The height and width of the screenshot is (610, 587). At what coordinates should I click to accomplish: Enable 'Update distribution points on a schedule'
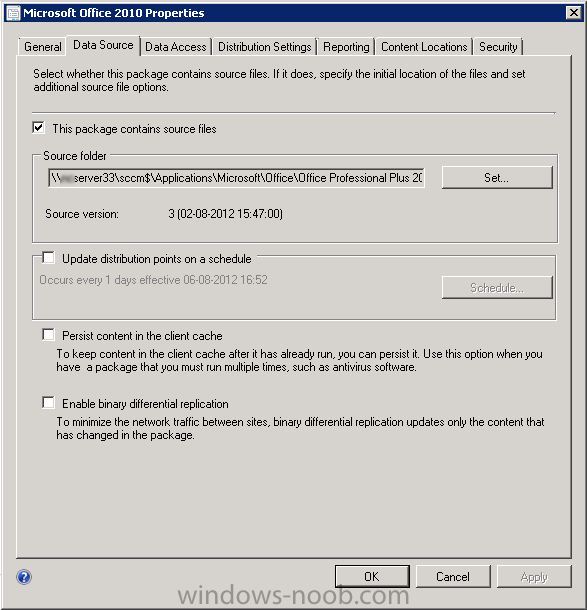(x=48, y=258)
